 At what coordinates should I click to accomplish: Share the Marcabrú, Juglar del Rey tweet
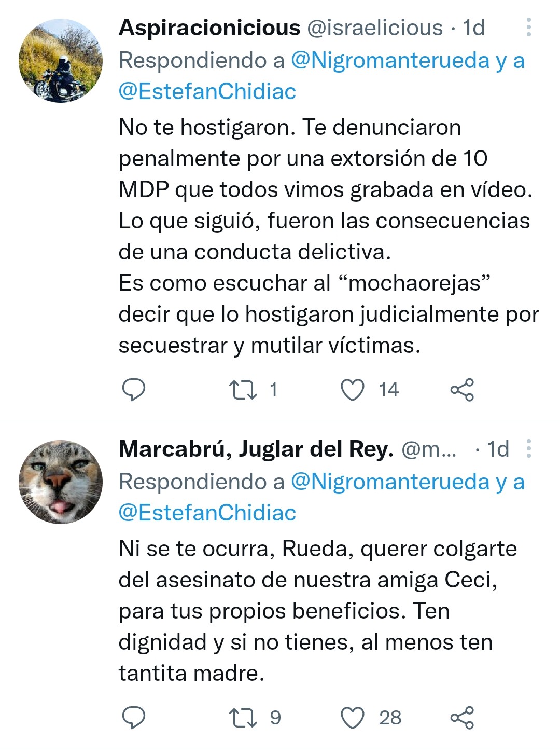coord(462,718)
